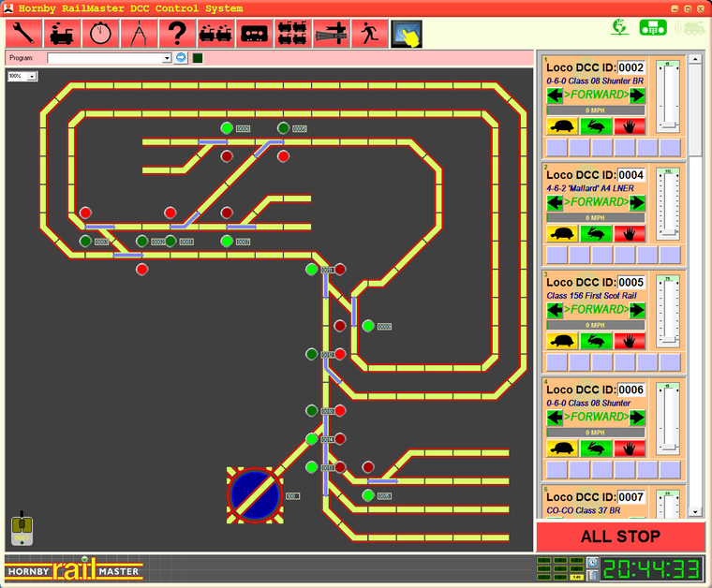Viewport: 712px width, 588px height.
Task: Toggle the touchscreen hand mode button
Action: pyautogui.click(x=407, y=34)
